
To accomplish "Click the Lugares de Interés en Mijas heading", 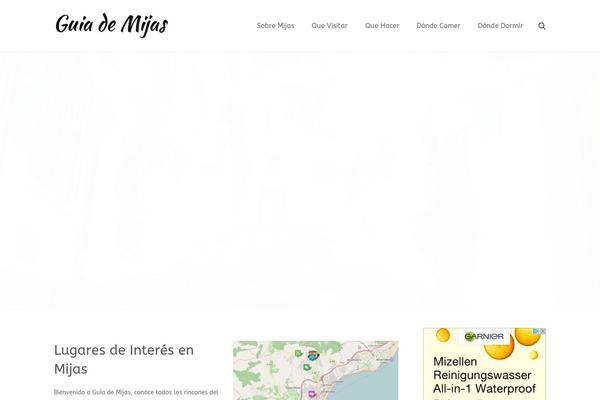I will [124, 359].
